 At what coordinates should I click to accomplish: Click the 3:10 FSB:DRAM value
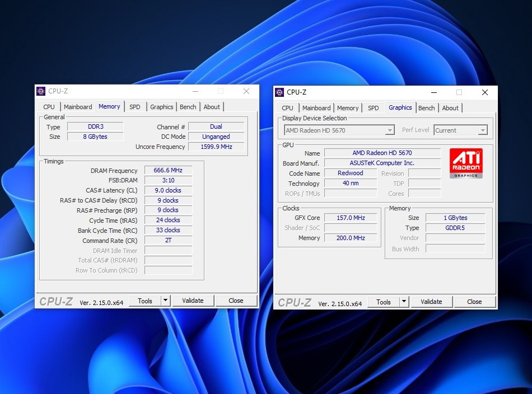pyautogui.click(x=169, y=180)
